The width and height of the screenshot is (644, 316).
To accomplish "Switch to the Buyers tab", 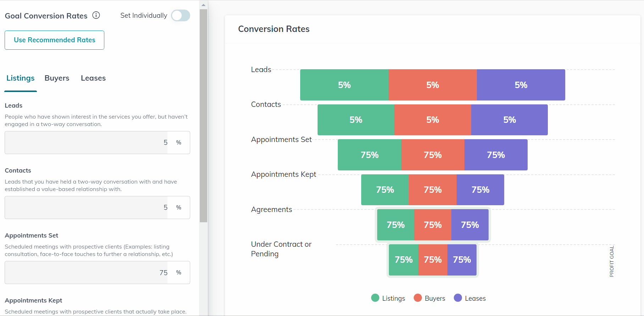I will [57, 78].
